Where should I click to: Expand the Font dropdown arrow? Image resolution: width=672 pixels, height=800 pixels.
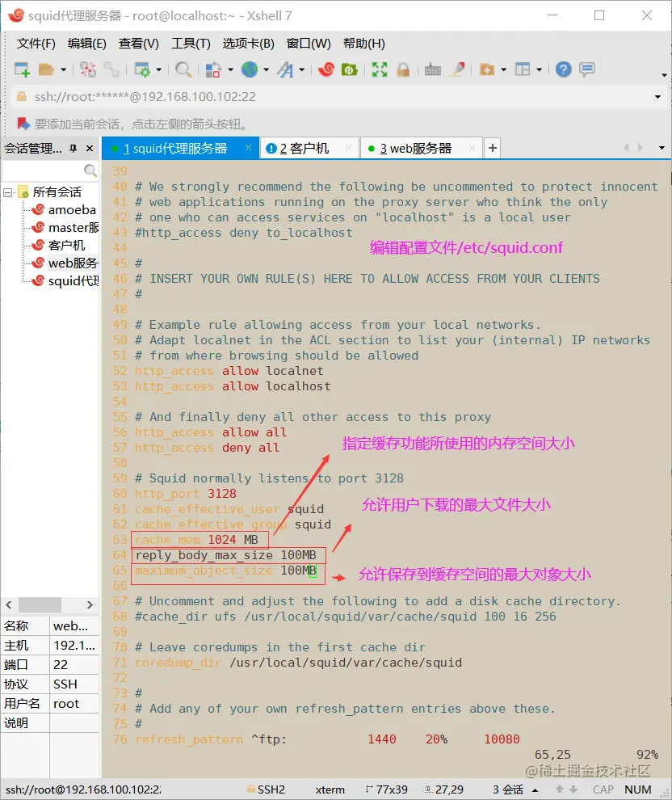tap(302, 69)
